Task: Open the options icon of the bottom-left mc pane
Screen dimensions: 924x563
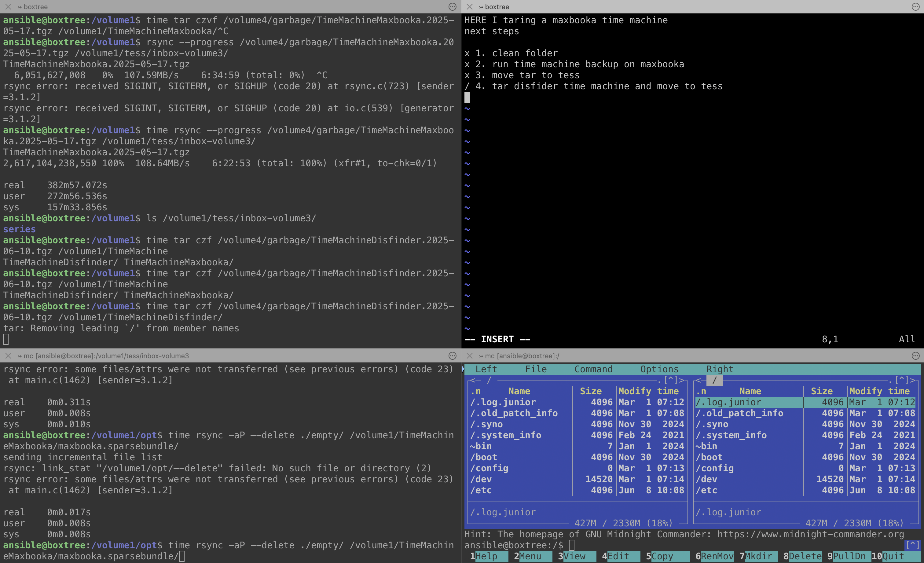Action: (x=452, y=356)
